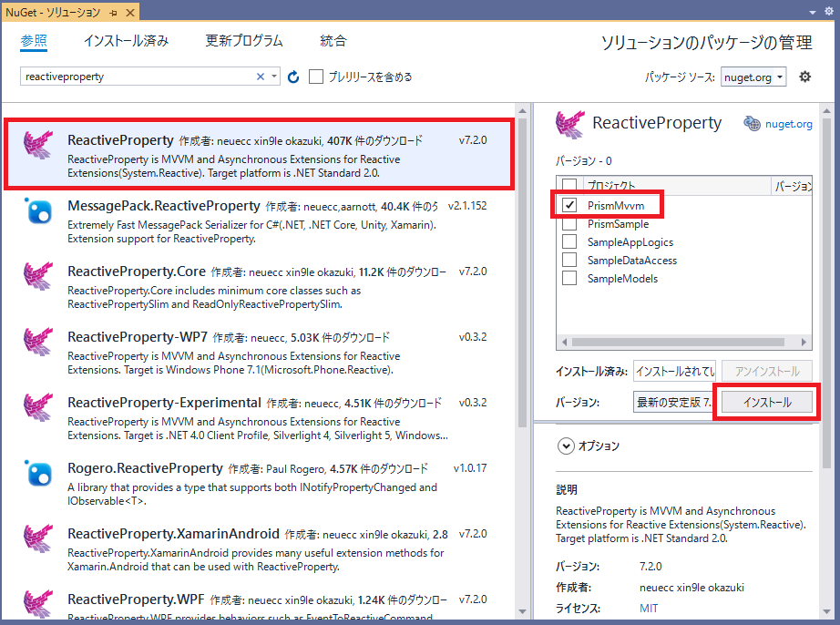Image resolution: width=840 pixels, height=625 pixels.
Task: Open the nuget.org link
Action: 789,124
